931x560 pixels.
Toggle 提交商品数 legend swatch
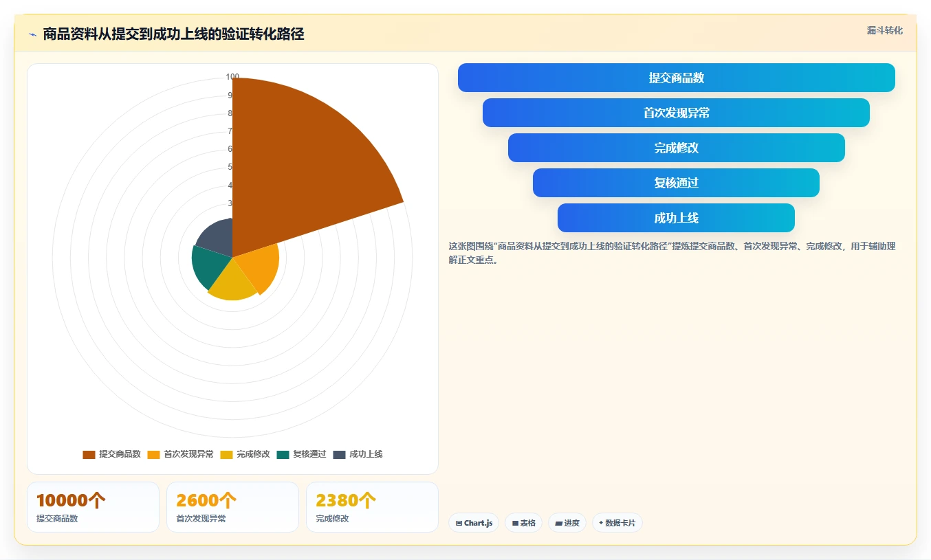click(x=89, y=454)
